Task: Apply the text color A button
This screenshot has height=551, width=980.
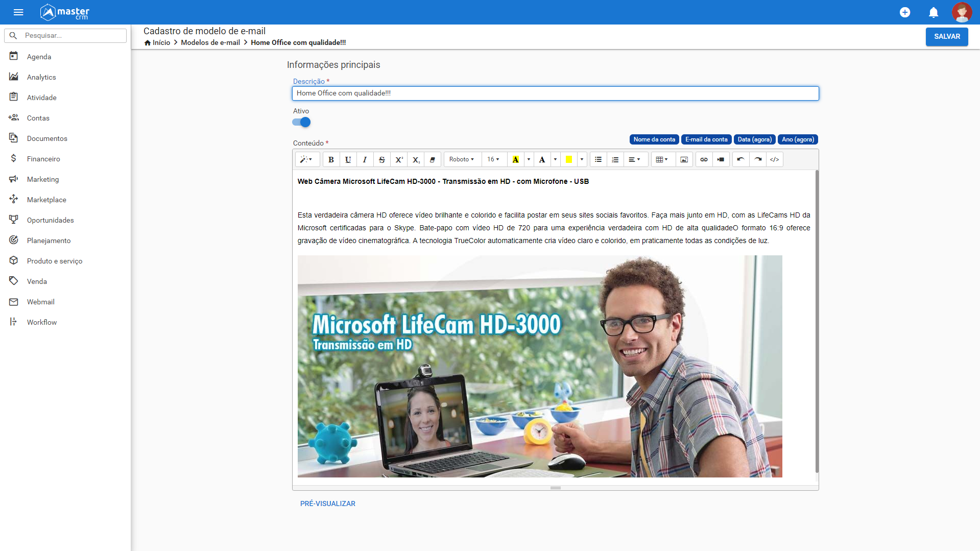Action: pyautogui.click(x=542, y=159)
